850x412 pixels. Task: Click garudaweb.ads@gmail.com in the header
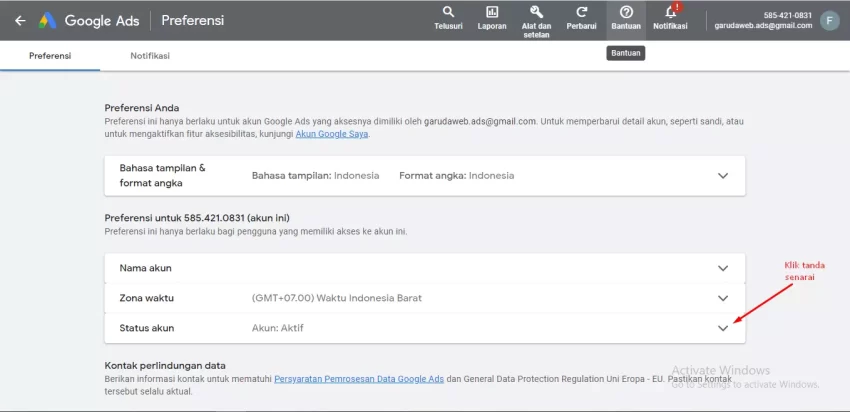pyautogui.click(x=763, y=25)
